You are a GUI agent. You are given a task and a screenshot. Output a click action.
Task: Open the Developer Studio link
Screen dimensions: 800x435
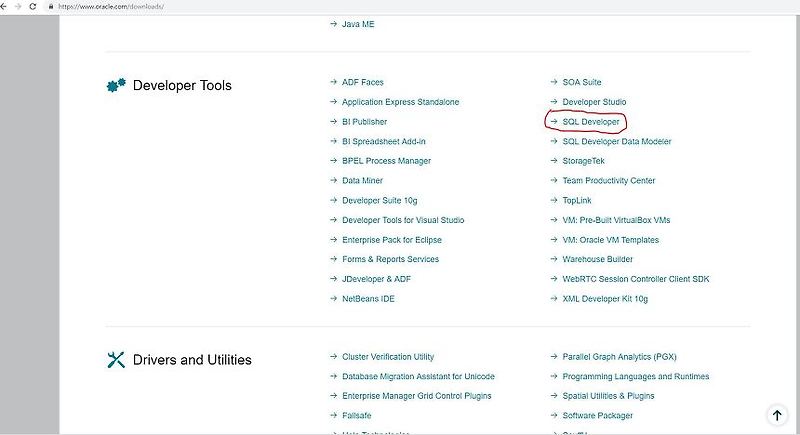(x=594, y=102)
